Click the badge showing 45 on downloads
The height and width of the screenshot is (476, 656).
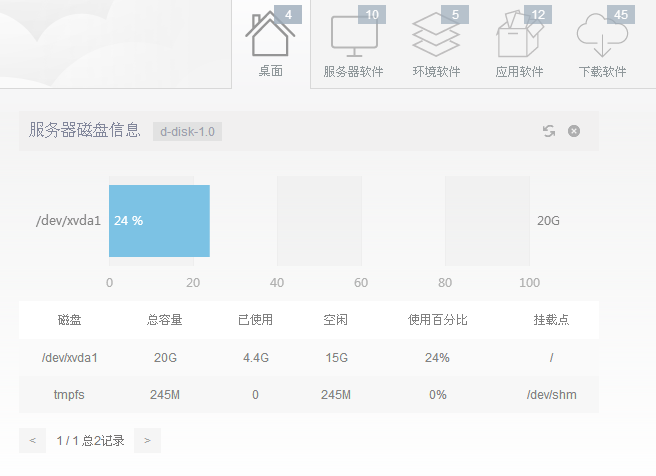coord(621,14)
